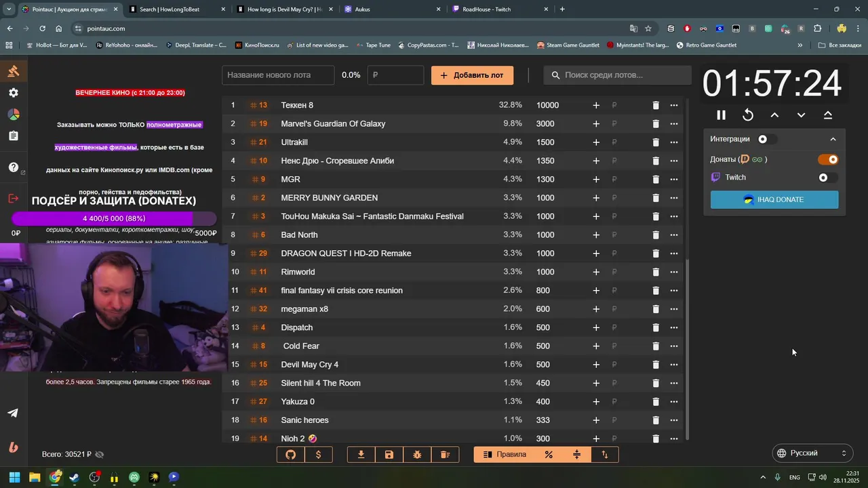Open settings gear in left sidebar
The width and height of the screenshot is (868, 488).
click(x=14, y=93)
